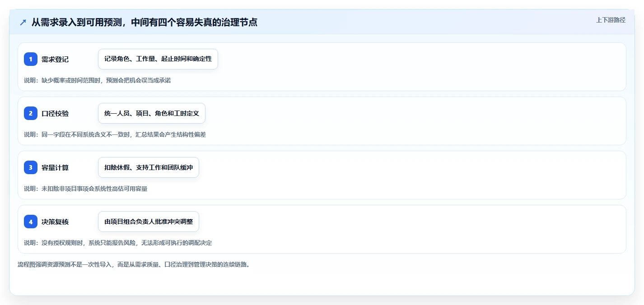Select the 口径校验 step title
The height and width of the screenshot is (305, 644).
tap(55, 113)
